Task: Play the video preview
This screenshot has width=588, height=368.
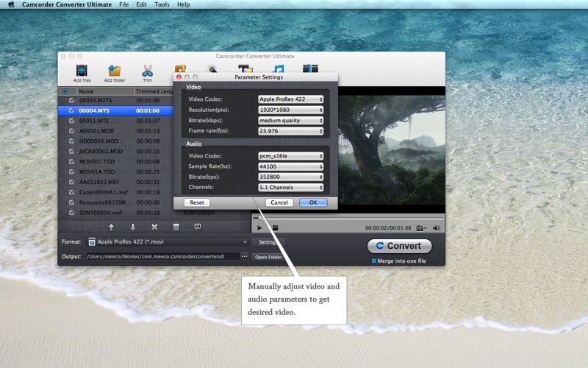Action: tap(259, 228)
